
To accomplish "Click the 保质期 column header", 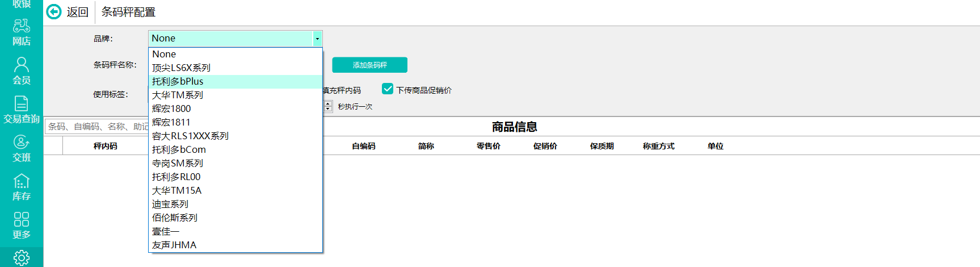I will (x=602, y=146).
